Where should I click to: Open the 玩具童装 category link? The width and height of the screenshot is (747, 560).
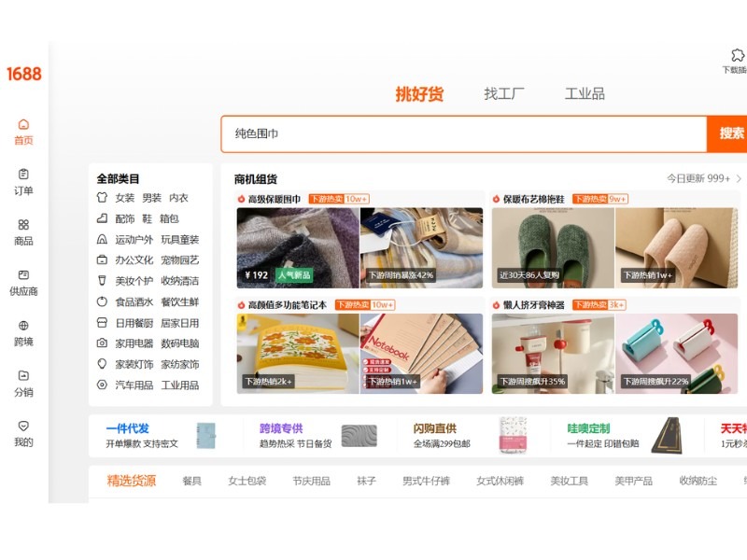179,240
